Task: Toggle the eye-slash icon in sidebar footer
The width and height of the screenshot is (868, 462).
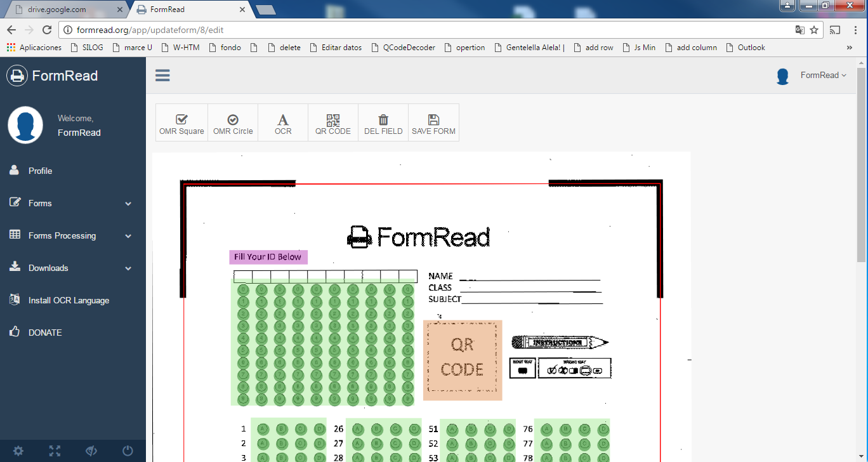Action: pos(91,451)
